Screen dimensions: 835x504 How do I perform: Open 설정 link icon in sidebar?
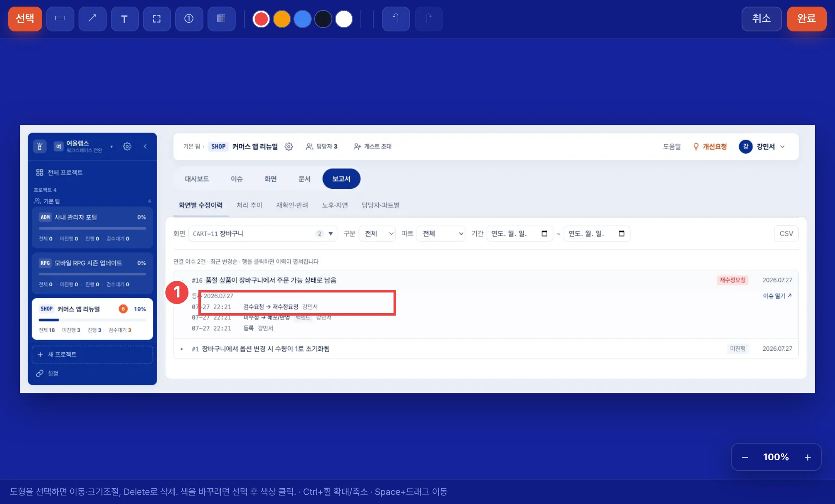(x=40, y=373)
